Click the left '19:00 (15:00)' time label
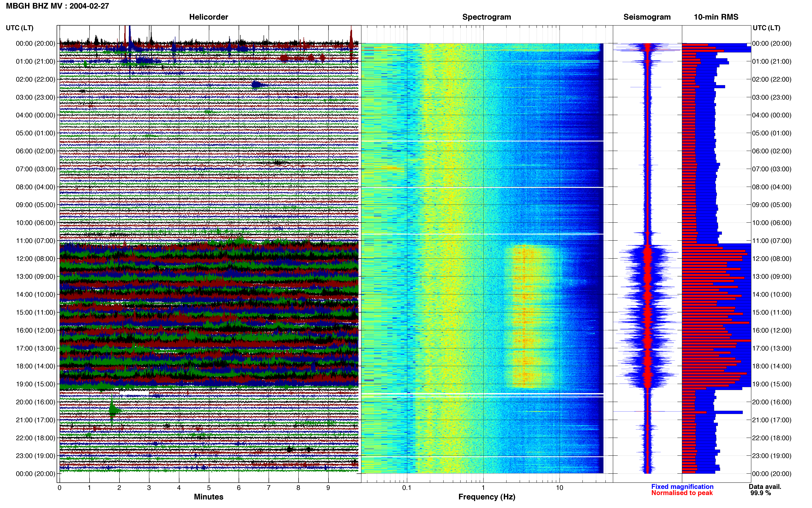This screenshot has width=812, height=508. pos(36,384)
